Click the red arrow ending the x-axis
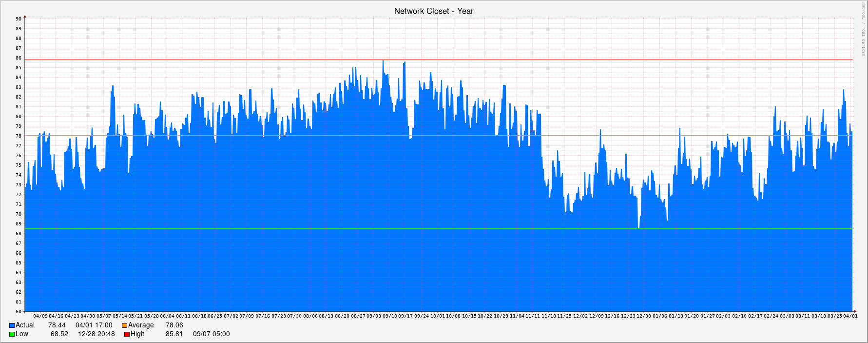This screenshot has height=343, width=868. point(854,311)
